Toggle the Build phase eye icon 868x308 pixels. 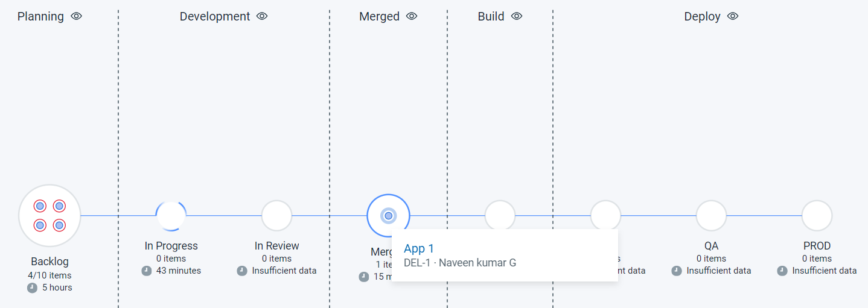coord(517,16)
